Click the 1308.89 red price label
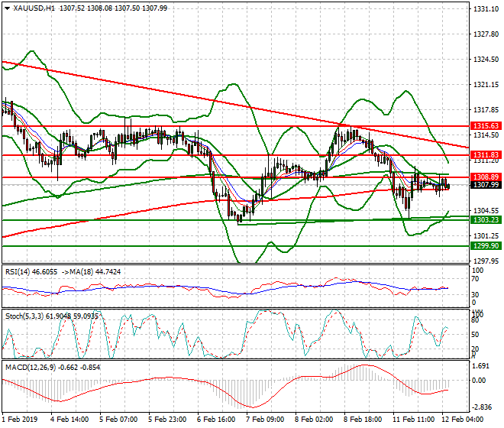The width and height of the screenshot is (504, 428). (x=486, y=177)
